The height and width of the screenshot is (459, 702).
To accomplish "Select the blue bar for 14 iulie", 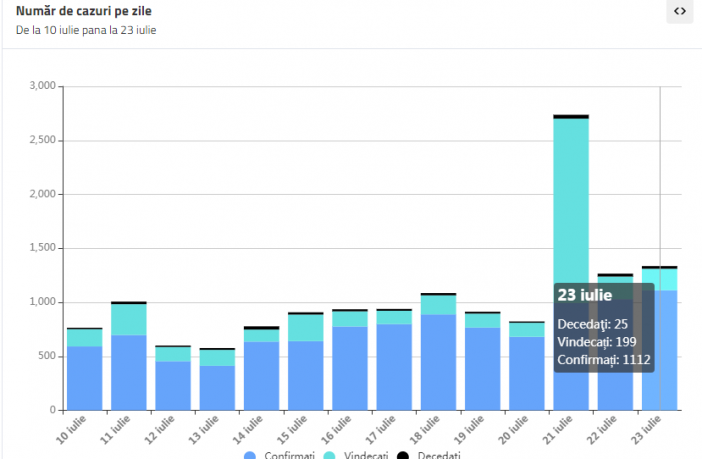I will pyautogui.click(x=261, y=376).
